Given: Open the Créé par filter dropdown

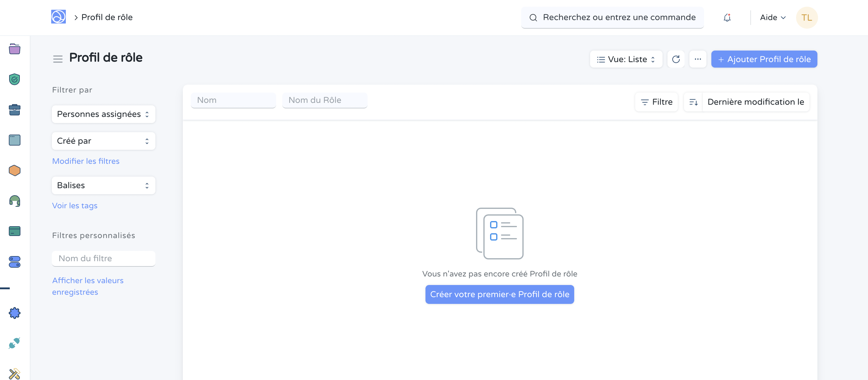Looking at the screenshot, I should point(103,141).
